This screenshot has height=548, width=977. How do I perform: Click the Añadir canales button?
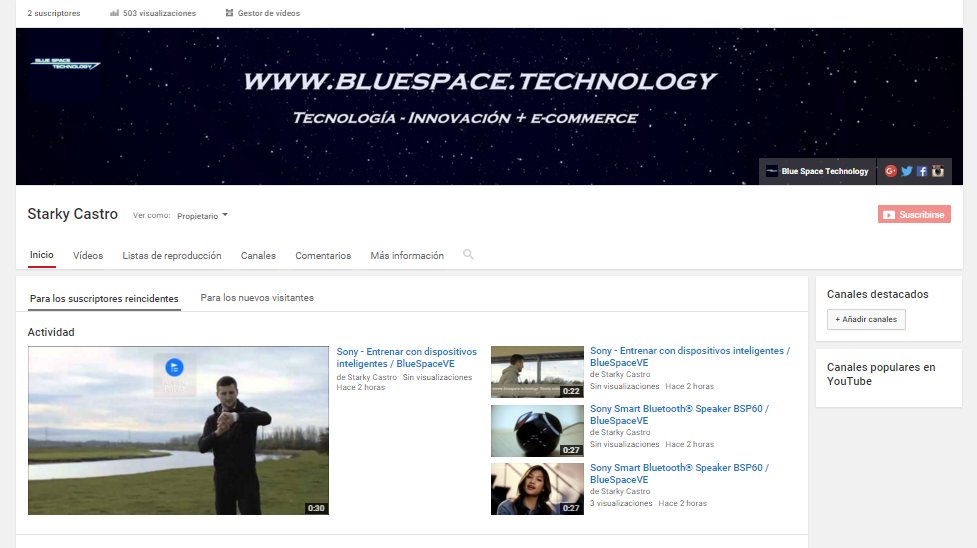click(x=866, y=319)
